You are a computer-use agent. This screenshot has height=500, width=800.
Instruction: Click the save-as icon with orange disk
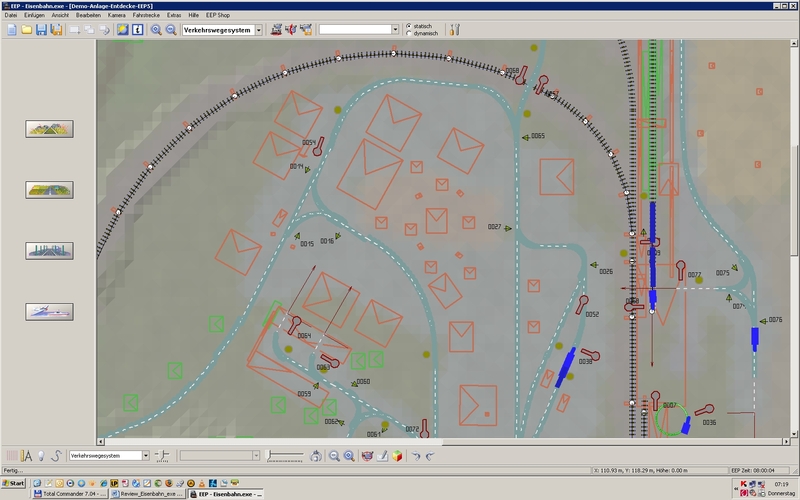coord(56,30)
